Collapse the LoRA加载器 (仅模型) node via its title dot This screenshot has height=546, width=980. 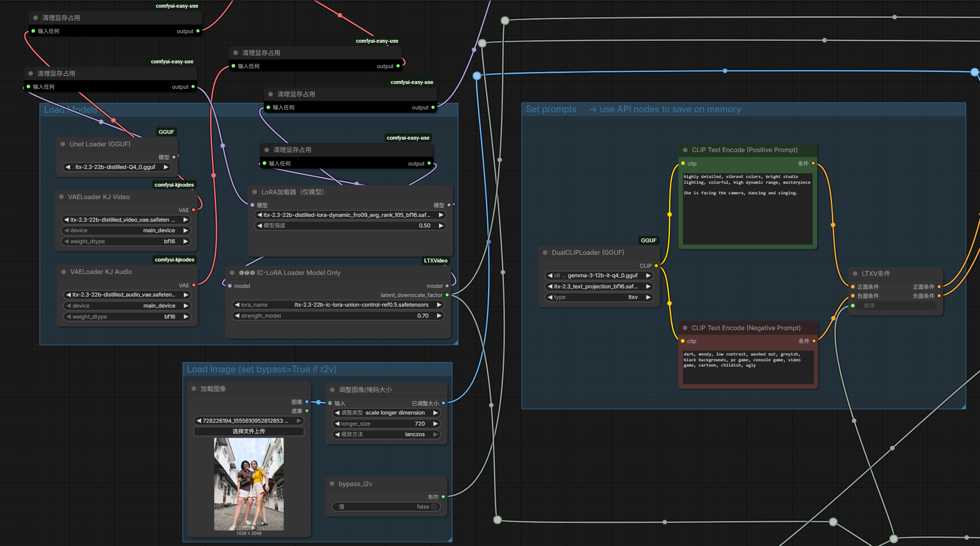tap(255, 192)
